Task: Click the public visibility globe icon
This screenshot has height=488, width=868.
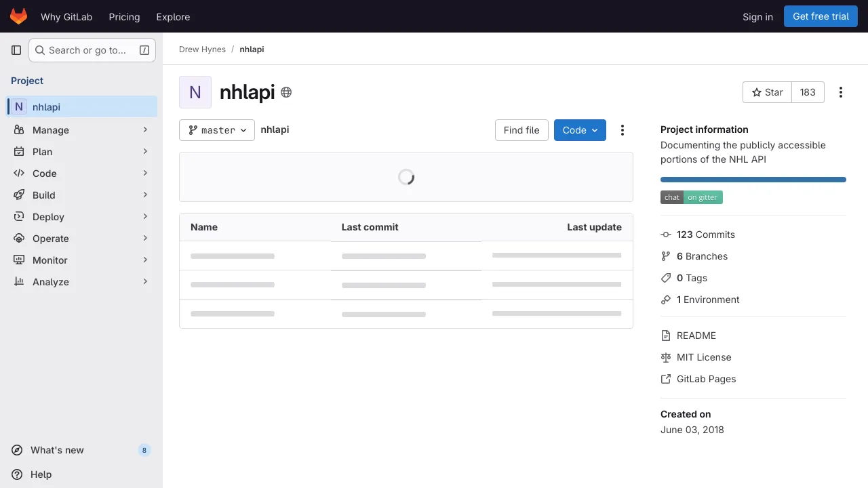Action: click(x=286, y=92)
